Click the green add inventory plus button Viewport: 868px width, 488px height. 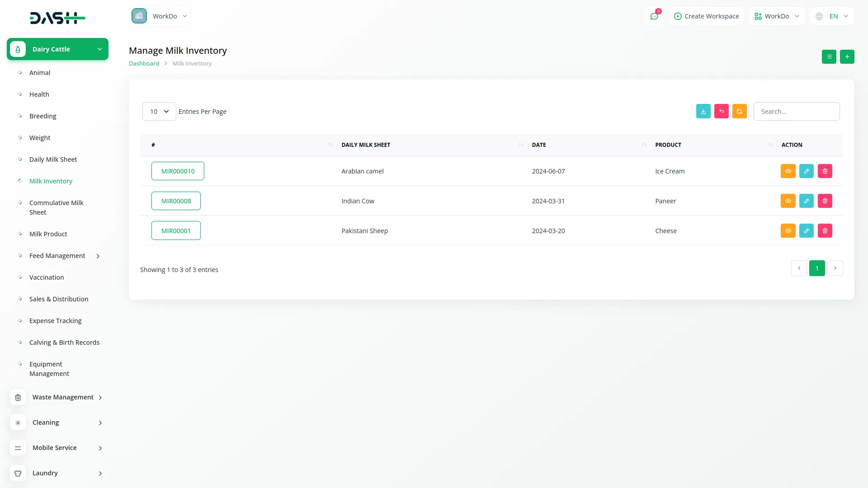(847, 57)
